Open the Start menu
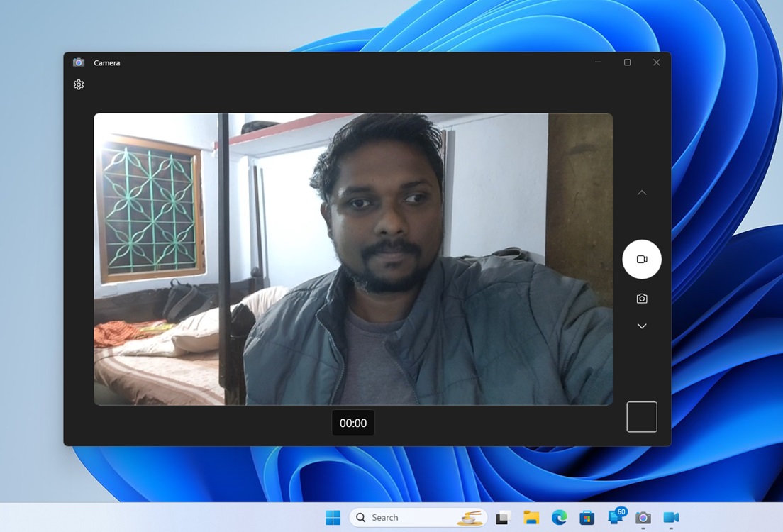Screen dimensions: 783x532 (332, 518)
